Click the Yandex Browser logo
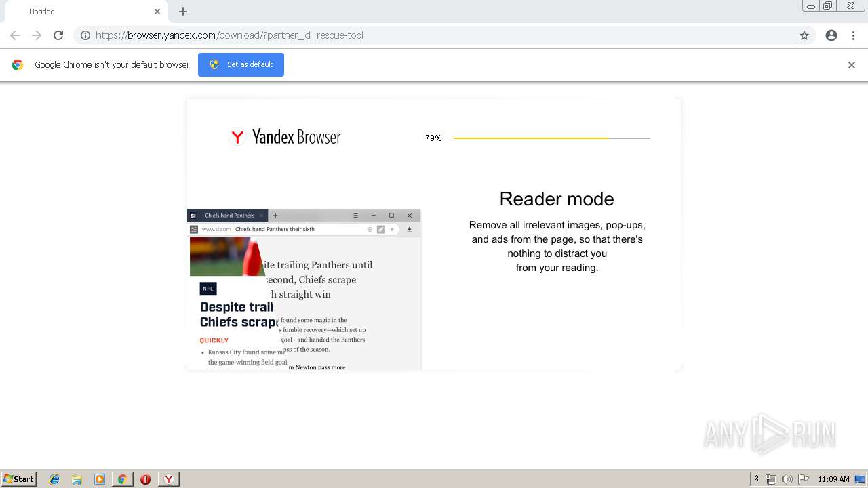Image resolution: width=868 pixels, height=488 pixels. 285,137
